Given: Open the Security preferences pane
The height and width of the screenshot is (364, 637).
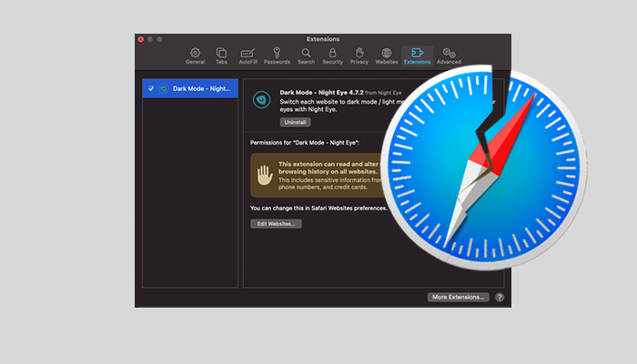Looking at the screenshot, I should 333,56.
